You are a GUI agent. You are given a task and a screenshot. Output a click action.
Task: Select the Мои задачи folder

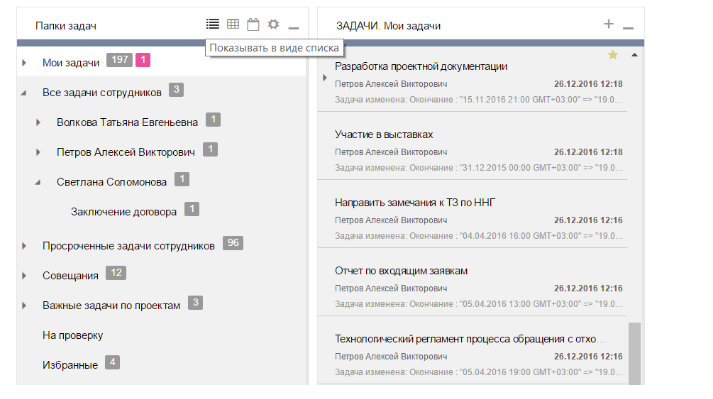[71, 63]
